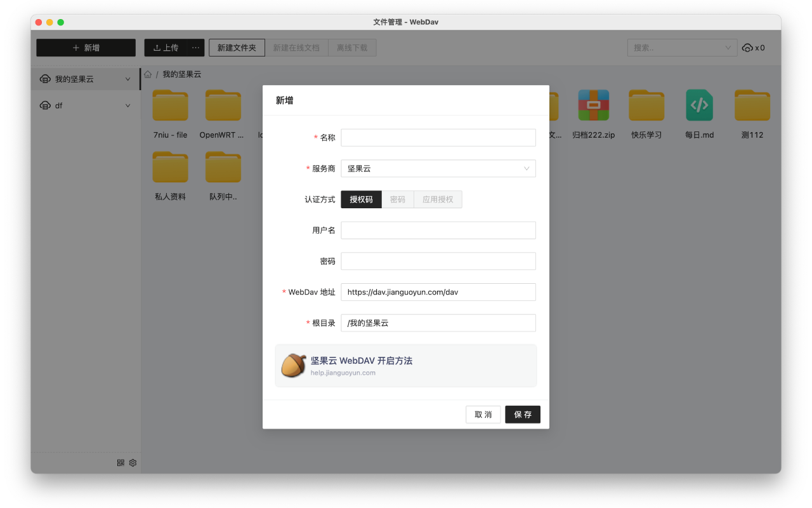The image size is (812, 508).
Task: Expand the 我的坚果云 sidebar chevron
Action: 128,79
